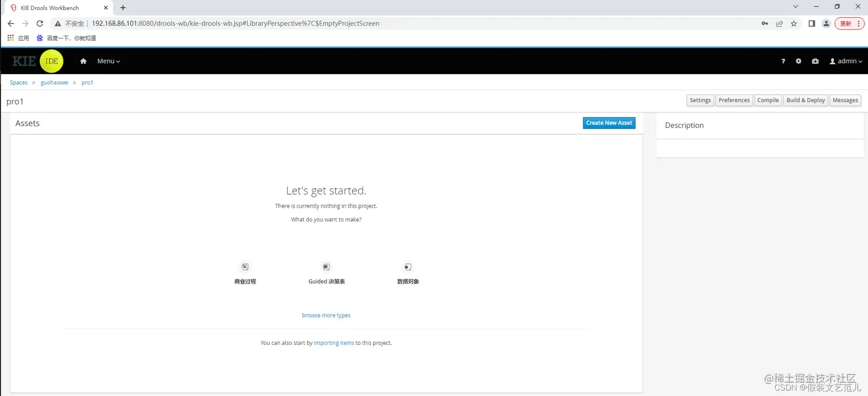The image size is (868, 396).
Task: Click Create New Asset
Action: [x=609, y=123]
